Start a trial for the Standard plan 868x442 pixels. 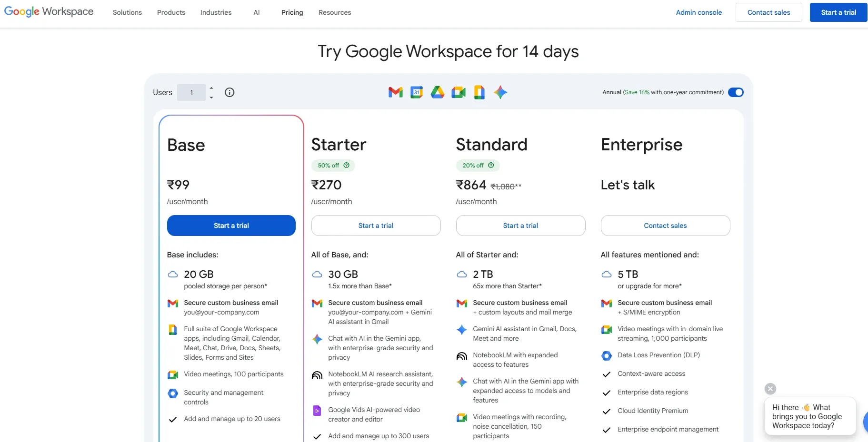click(521, 226)
